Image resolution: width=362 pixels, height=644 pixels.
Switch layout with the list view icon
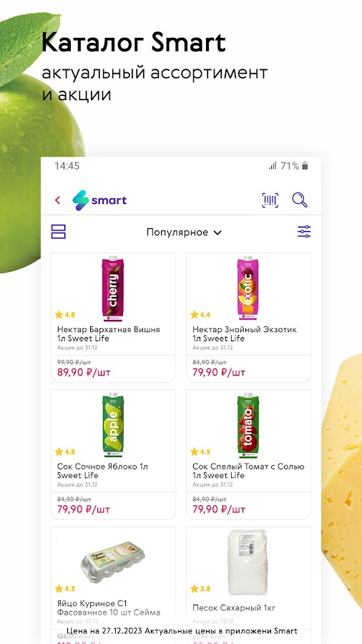click(x=58, y=232)
